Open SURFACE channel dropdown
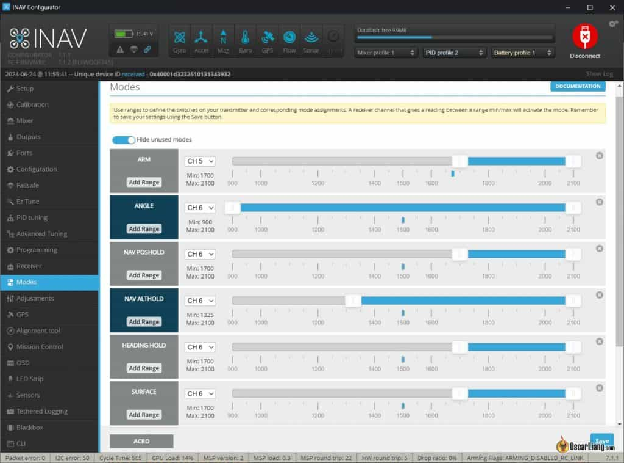The width and height of the screenshot is (624, 463). pyautogui.click(x=200, y=394)
